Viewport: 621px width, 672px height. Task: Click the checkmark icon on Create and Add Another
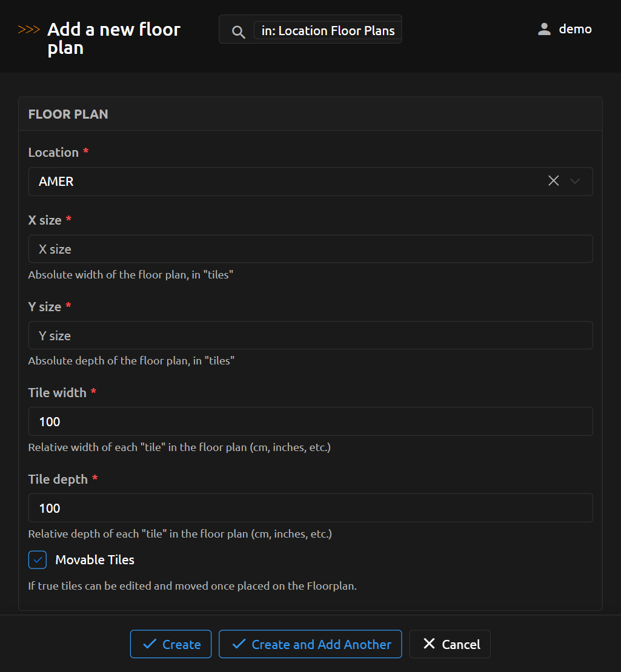click(239, 644)
